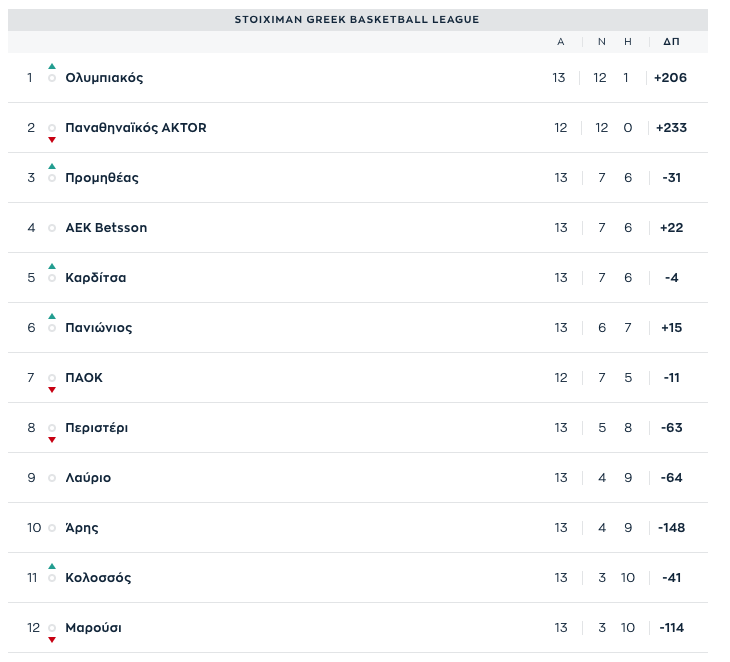The width and height of the screenshot is (730, 662).
Task: Open the Άρης team page link
Action: pos(82,528)
